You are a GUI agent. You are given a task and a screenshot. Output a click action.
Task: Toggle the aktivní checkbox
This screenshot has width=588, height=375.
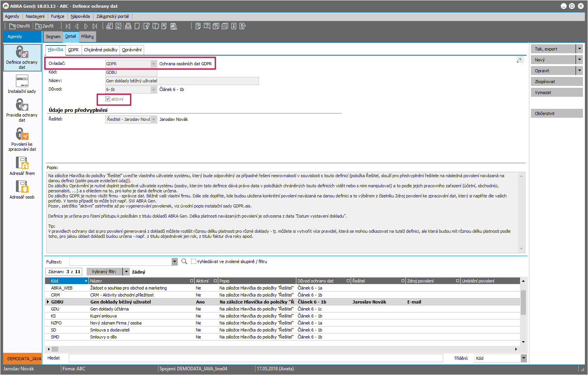pos(108,99)
